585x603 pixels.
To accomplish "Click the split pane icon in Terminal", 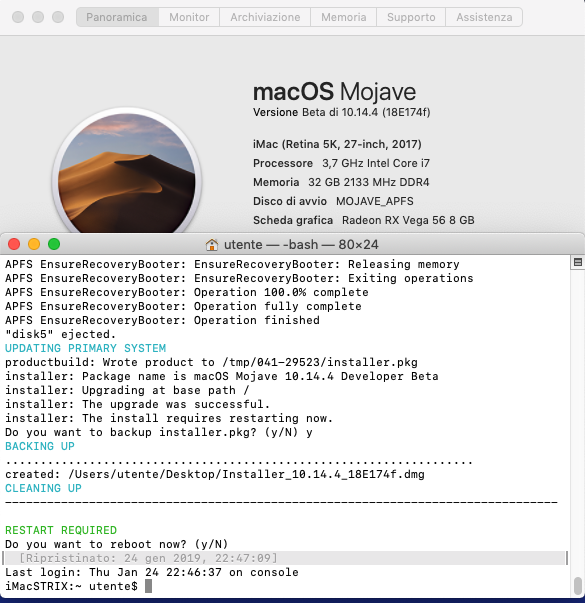I will pos(577,262).
